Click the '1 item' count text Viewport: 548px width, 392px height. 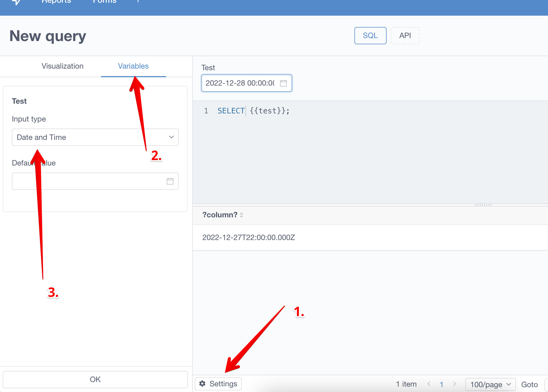pyautogui.click(x=406, y=384)
